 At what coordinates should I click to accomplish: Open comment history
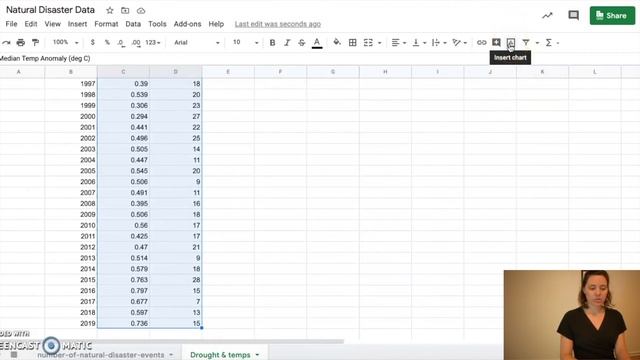point(573,16)
